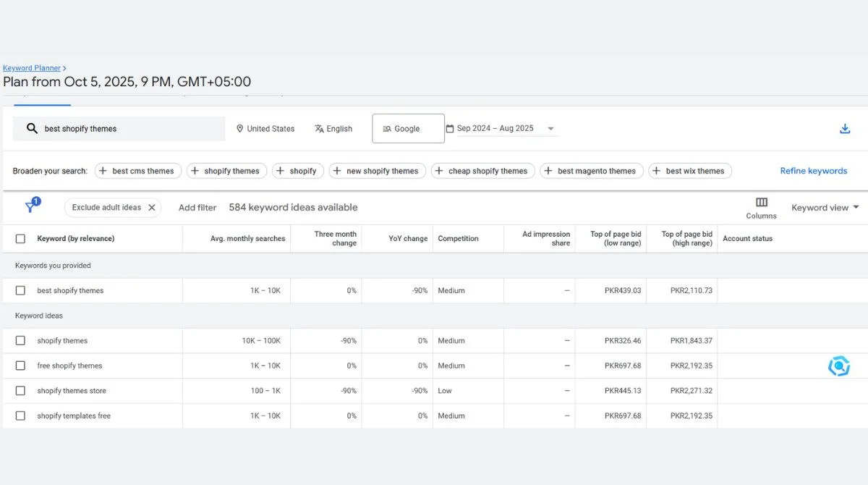Screen dimensions: 868x485
Task: Click the Refine keywords link
Action: click(813, 170)
